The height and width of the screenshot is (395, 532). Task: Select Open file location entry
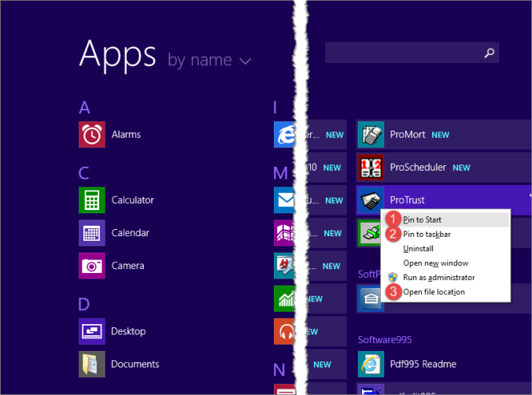445,292
